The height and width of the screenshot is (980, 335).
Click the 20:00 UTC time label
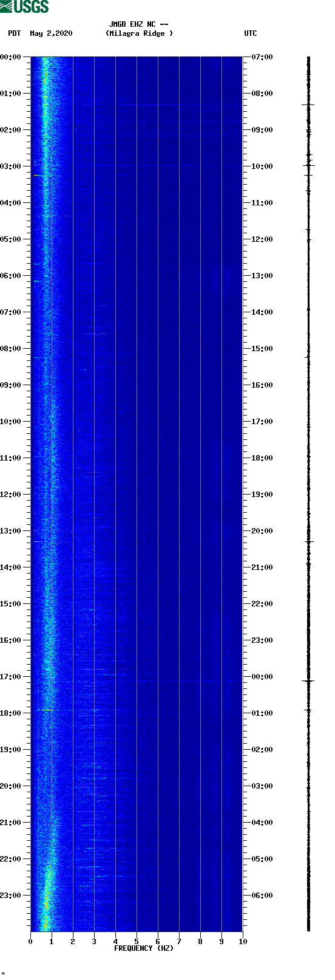click(262, 531)
